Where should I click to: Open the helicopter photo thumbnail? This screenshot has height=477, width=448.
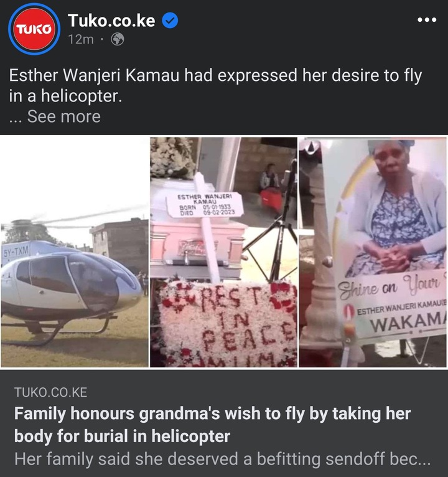tap(75, 252)
